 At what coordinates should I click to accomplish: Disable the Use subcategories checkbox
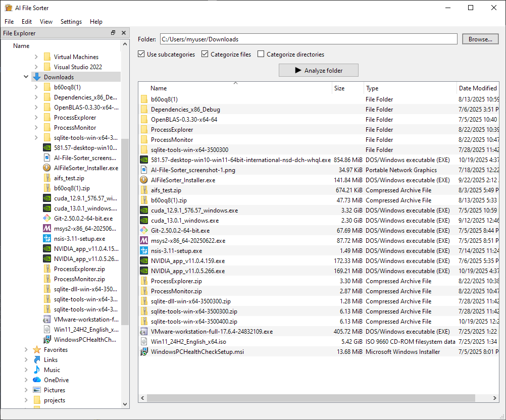click(141, 54)
